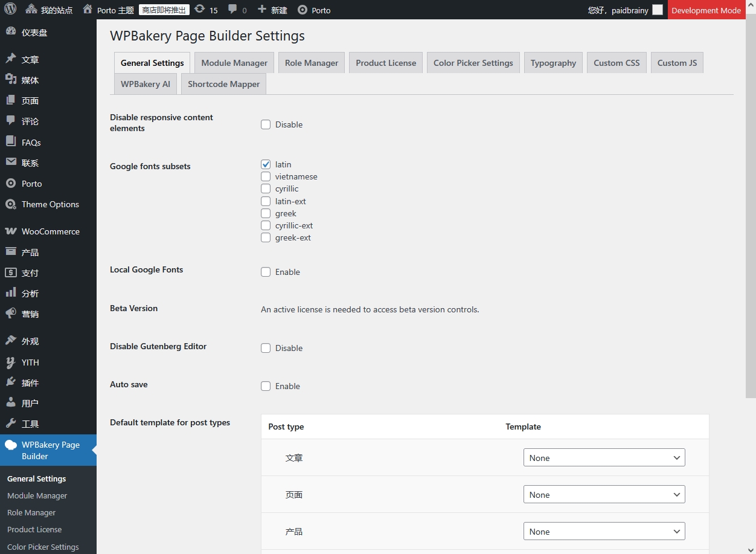Click the FAQs icon in sidebar
This screenshot has height=554, width=756.
pos(11,142)
